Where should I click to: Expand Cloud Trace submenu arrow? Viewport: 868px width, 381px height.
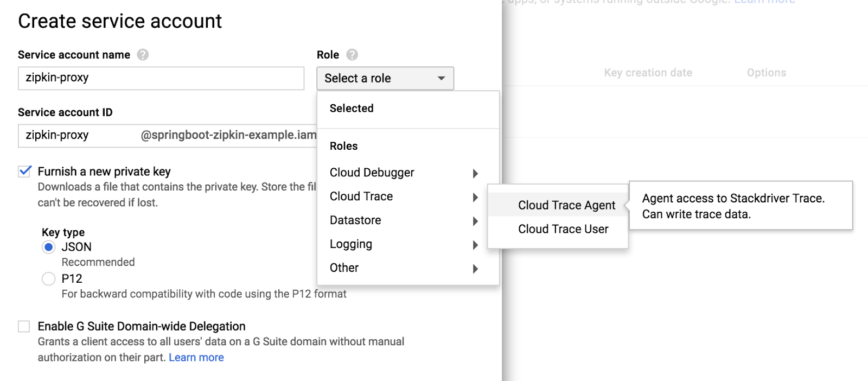pos(475,197)
